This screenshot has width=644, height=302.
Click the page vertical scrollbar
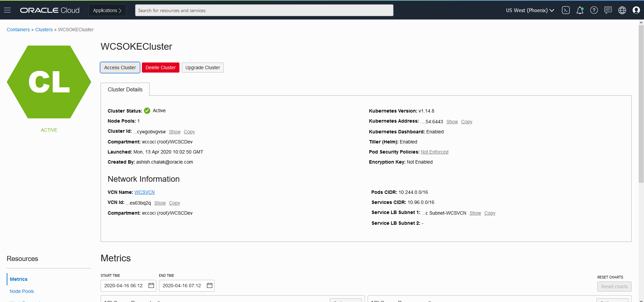point(641,104)
